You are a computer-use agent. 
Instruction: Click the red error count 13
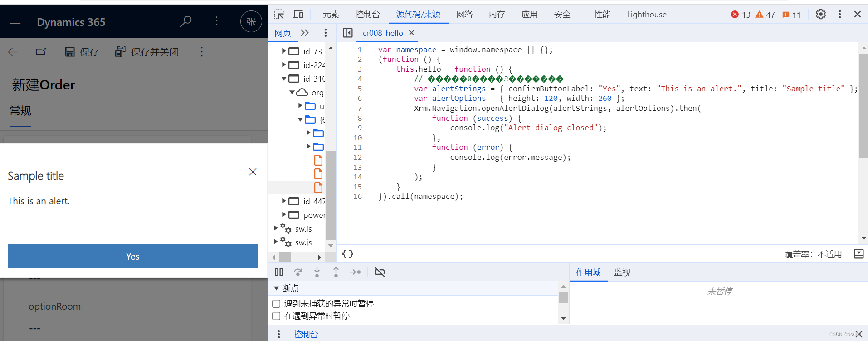click(741, 15)
